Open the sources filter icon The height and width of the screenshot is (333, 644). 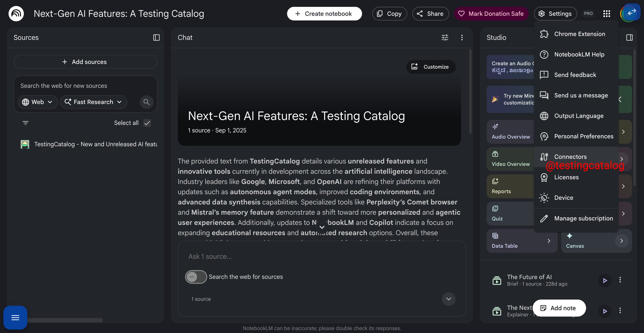[25, 123]
